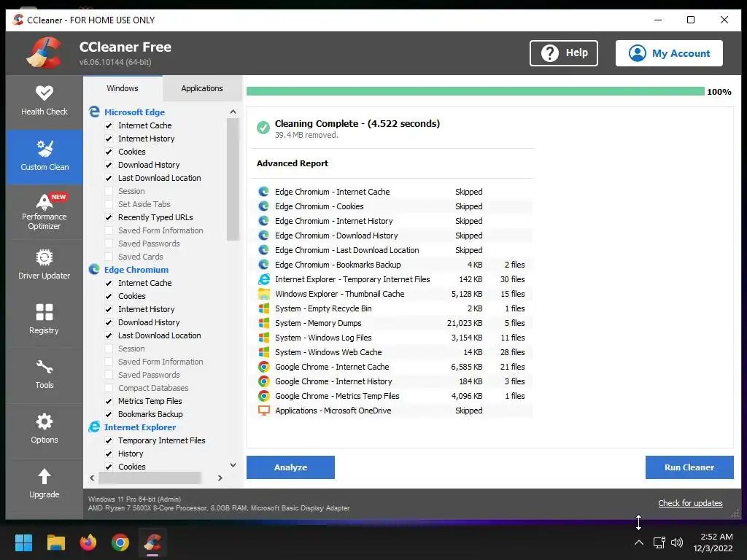Click green Cleaning Complete checkmark icon
Viewport: 747px width, 560px height.
(x=263, y=128)
